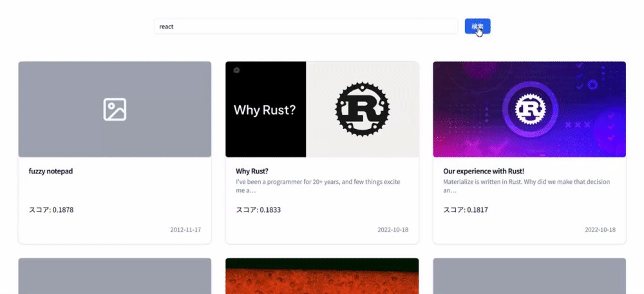The width and height of the screenshot is (644, 294).
Task: Click description "Materialize is written in Rust"
Action: tap(527, 186)
